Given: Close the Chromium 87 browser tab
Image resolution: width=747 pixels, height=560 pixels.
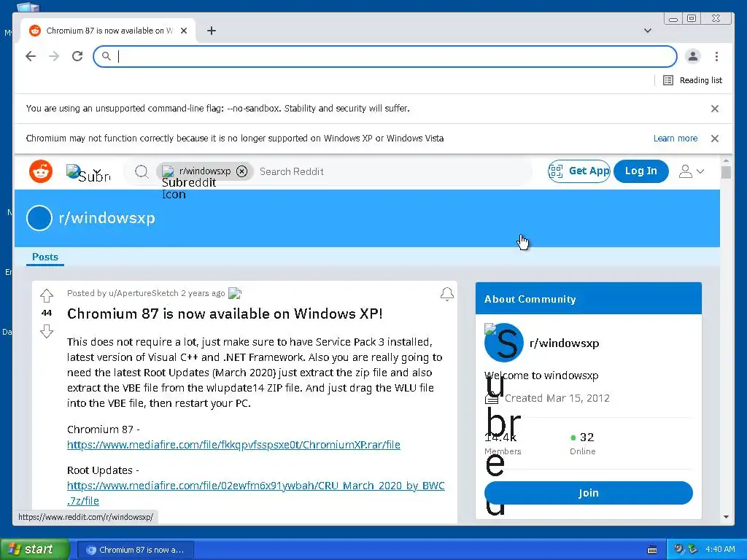Looking at the screenshot, I should click(x=184, y=31).
